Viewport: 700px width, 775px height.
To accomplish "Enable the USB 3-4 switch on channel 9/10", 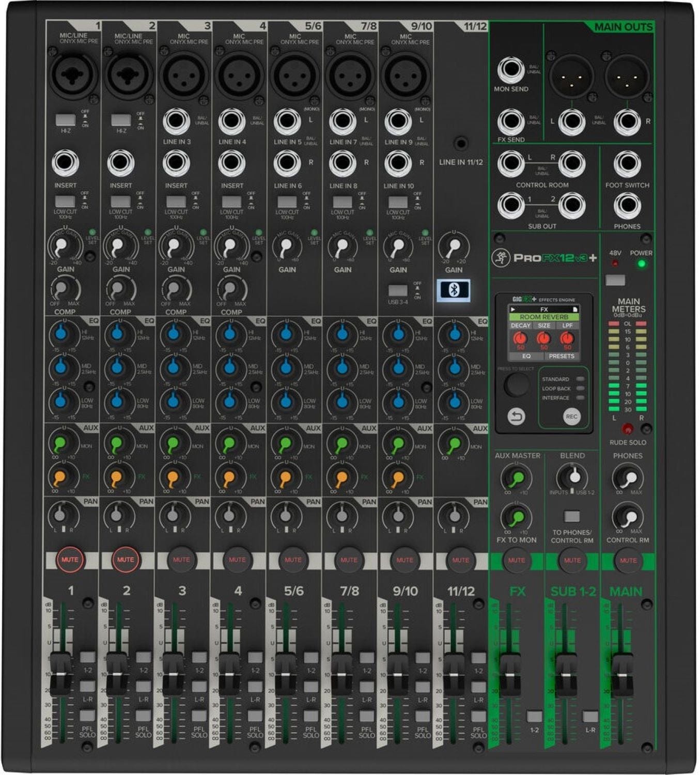I will 398,290.
